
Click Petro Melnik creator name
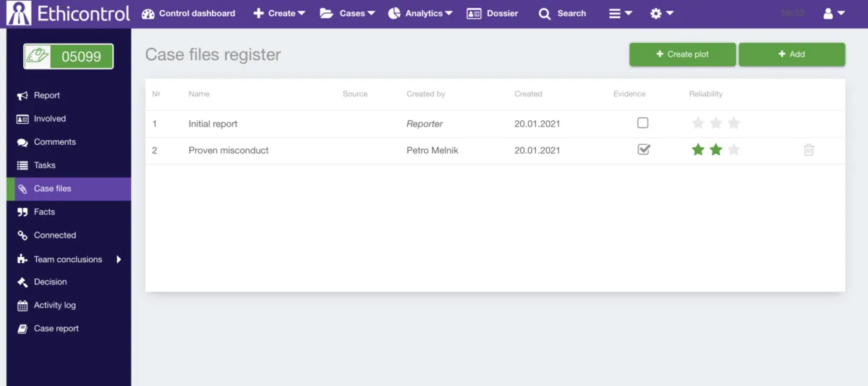pyautogui.click(x=433, y=151)
